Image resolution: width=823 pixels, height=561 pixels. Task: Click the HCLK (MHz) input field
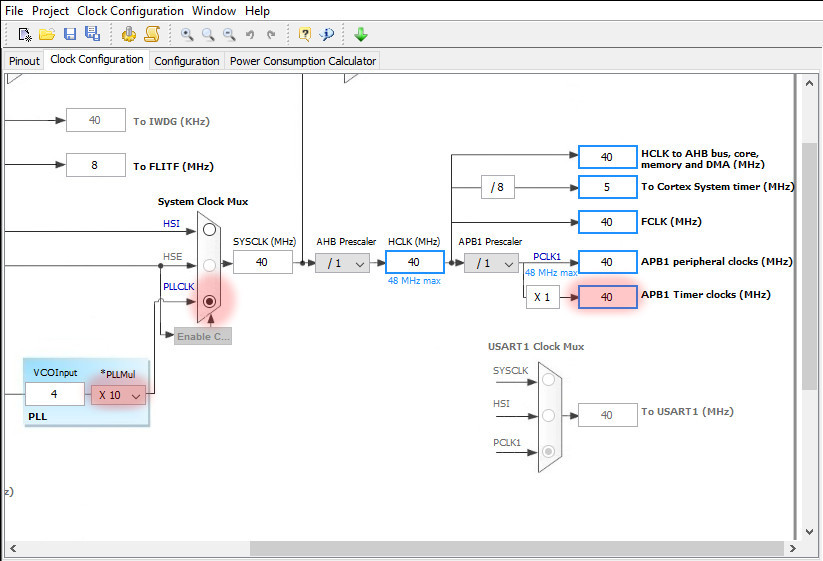click(414, 262)
